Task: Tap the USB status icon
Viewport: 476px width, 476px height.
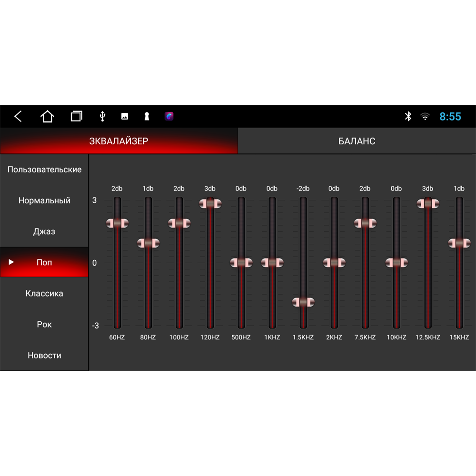Action: (x=103, y=116)
